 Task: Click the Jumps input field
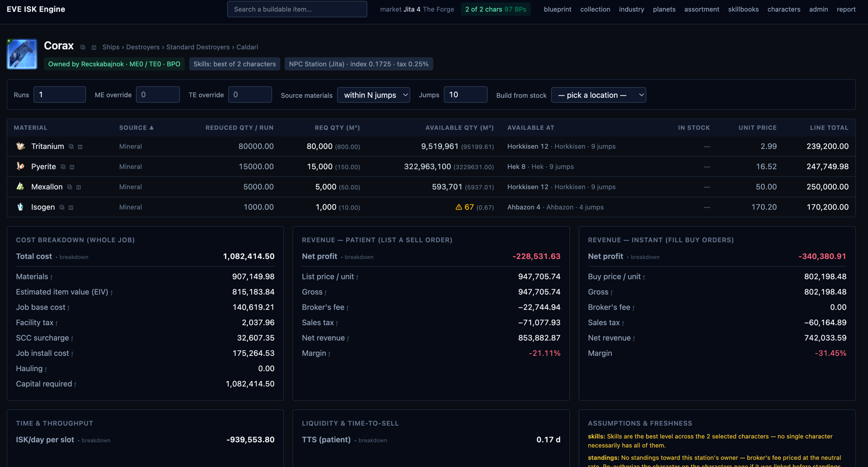[465, 95]
